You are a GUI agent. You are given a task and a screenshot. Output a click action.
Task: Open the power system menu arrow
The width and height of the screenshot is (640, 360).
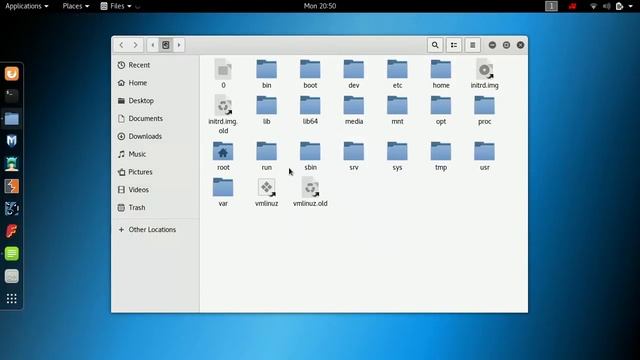tap(631, 6)
